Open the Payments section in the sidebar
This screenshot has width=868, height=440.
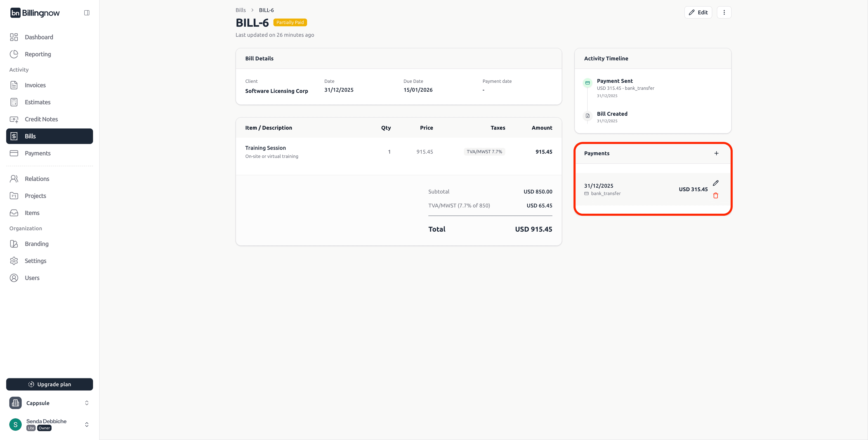[37, 153]
